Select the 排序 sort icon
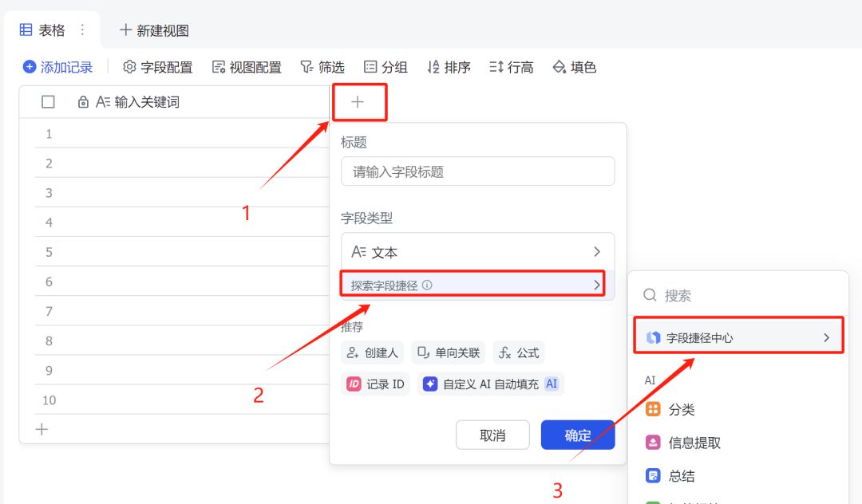Viewport: 862px width, 504px height. point(448,67)
